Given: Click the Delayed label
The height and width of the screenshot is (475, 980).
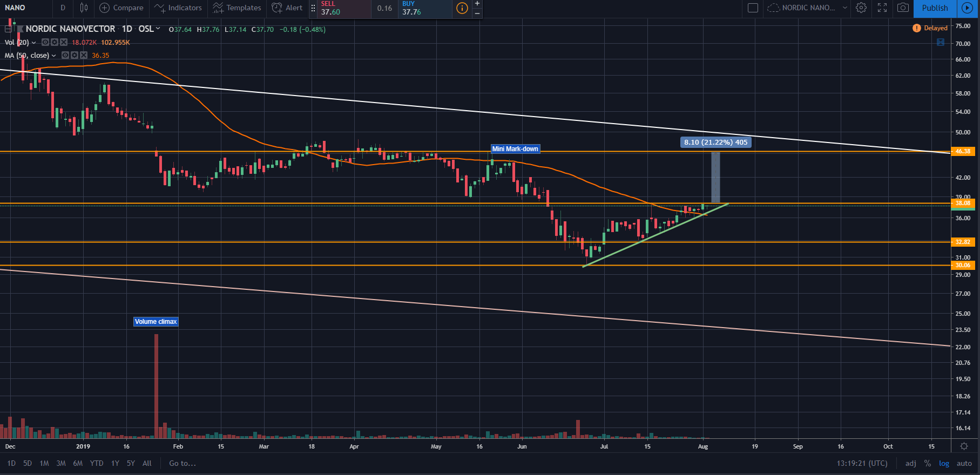Looking at the screenshot, I should coord(936,28).
